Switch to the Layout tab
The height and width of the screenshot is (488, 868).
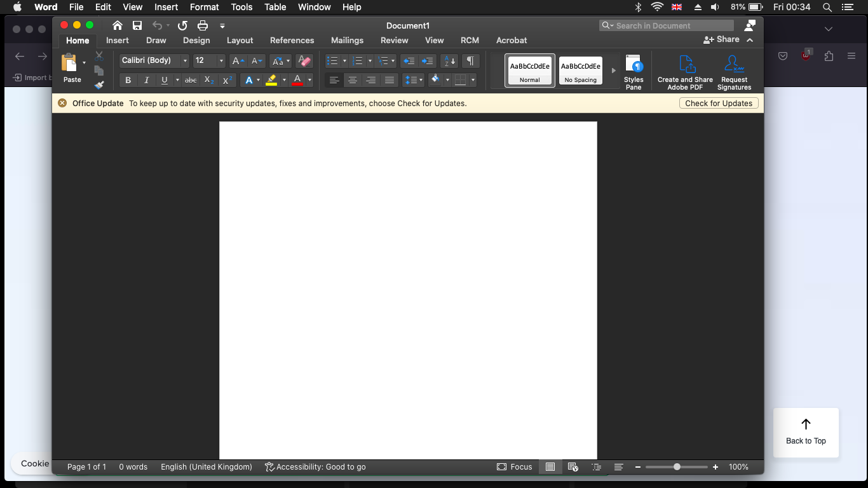(x=240, y=40)
